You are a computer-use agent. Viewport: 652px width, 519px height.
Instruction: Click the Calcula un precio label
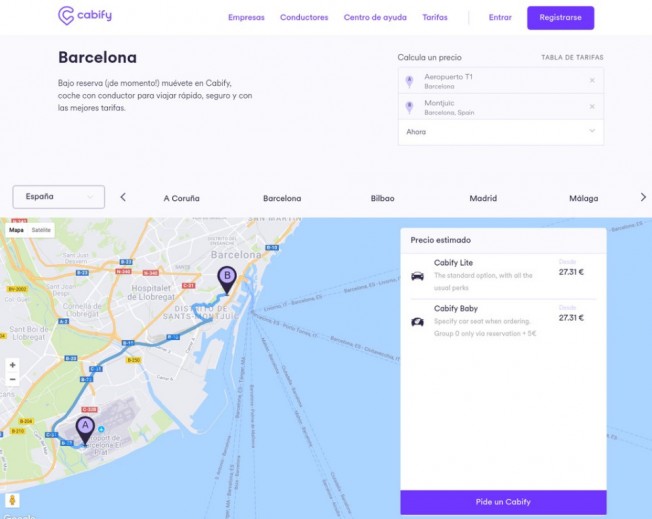tap(430, 57)
